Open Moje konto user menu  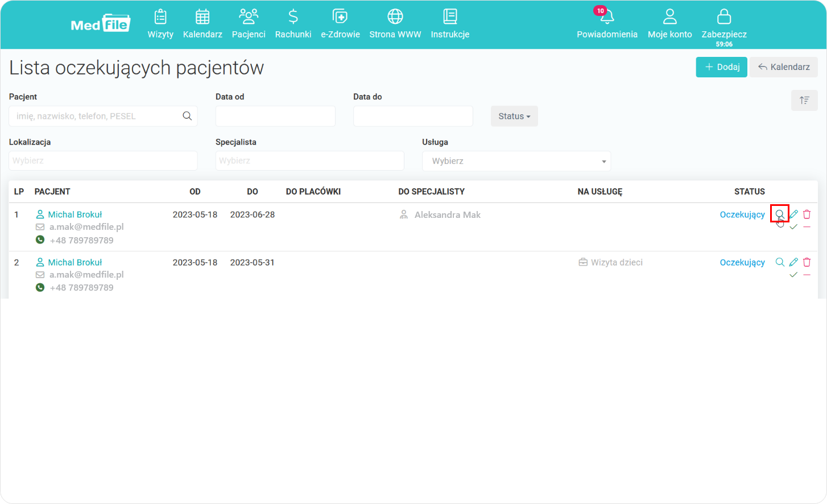(x=670, y=24)
